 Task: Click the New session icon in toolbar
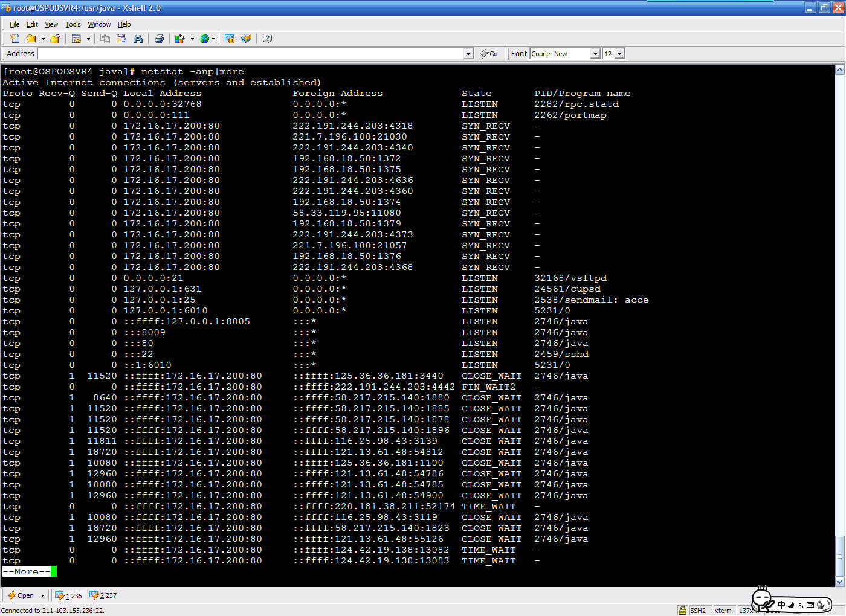pyautogui.click(x=15, y=39)
